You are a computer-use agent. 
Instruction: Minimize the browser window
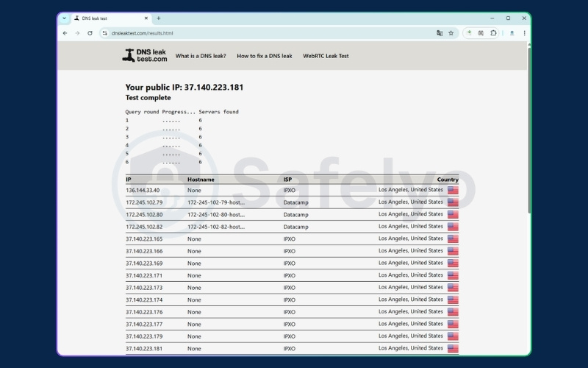(x=492, y=18)
